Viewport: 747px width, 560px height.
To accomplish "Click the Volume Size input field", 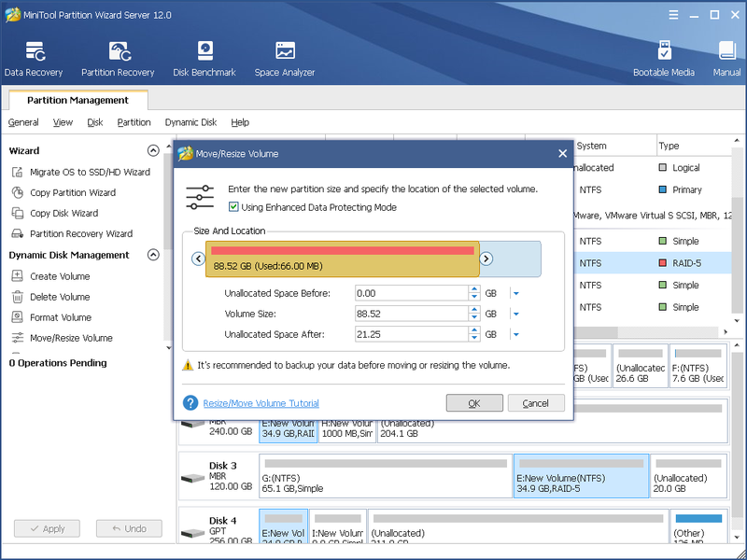I will [x=412, y=314].
